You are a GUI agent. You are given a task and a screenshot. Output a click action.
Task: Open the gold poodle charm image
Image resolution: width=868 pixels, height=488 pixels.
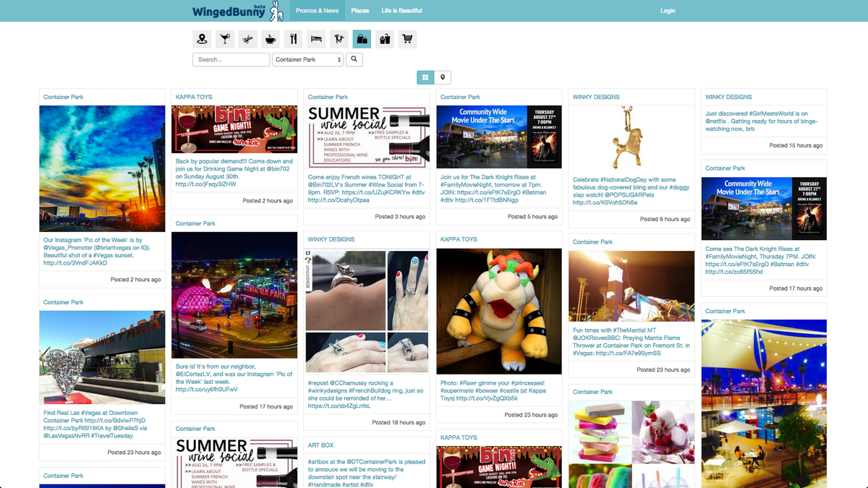click(x=631, y=139)
